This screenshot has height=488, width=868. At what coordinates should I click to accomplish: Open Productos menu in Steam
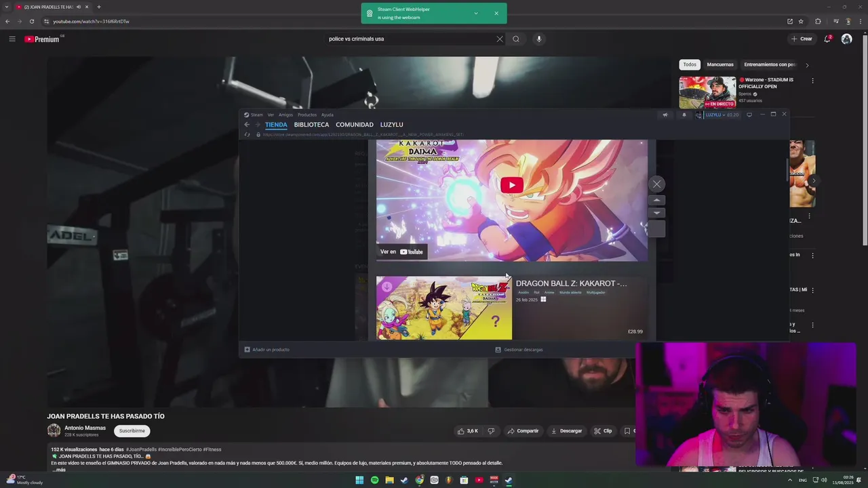pos(307,115)
